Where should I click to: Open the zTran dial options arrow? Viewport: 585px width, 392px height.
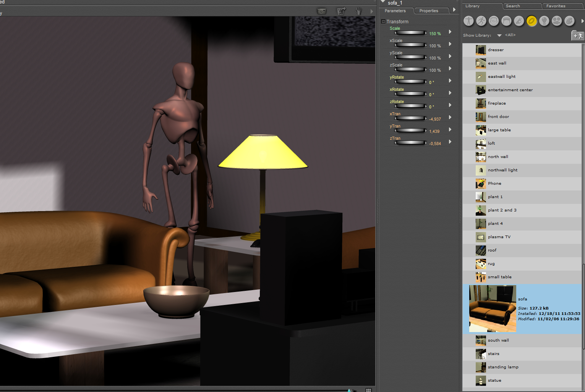point(450,142)
